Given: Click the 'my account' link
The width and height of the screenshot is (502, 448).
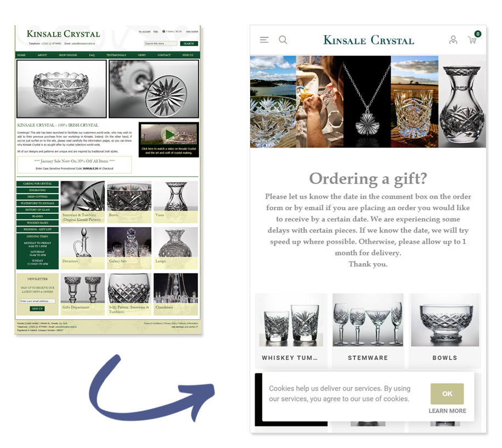Looking at the screenshot, I should (144, 32).
